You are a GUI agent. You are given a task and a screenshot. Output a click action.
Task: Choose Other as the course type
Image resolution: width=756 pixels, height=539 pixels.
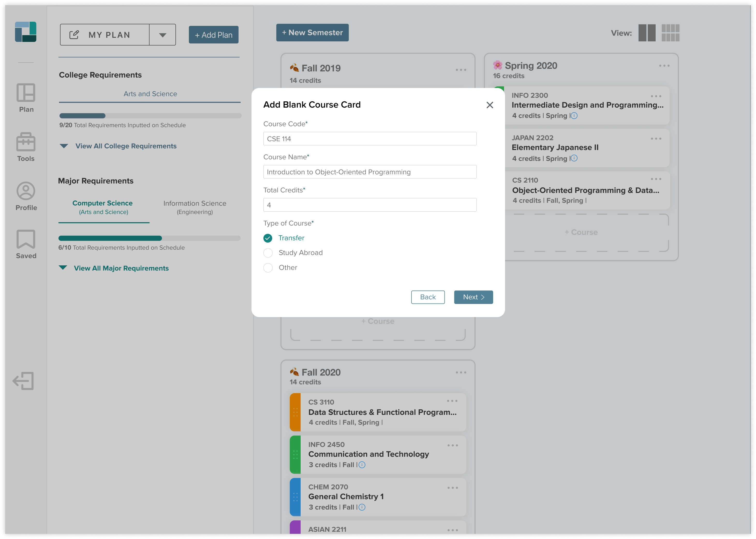(268, 267)
